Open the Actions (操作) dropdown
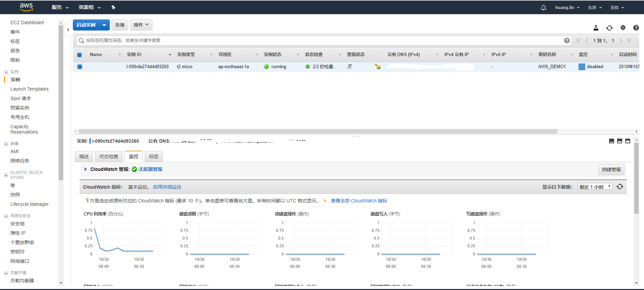644x290 pixels. pyautogui.click(x=141, y=25)
